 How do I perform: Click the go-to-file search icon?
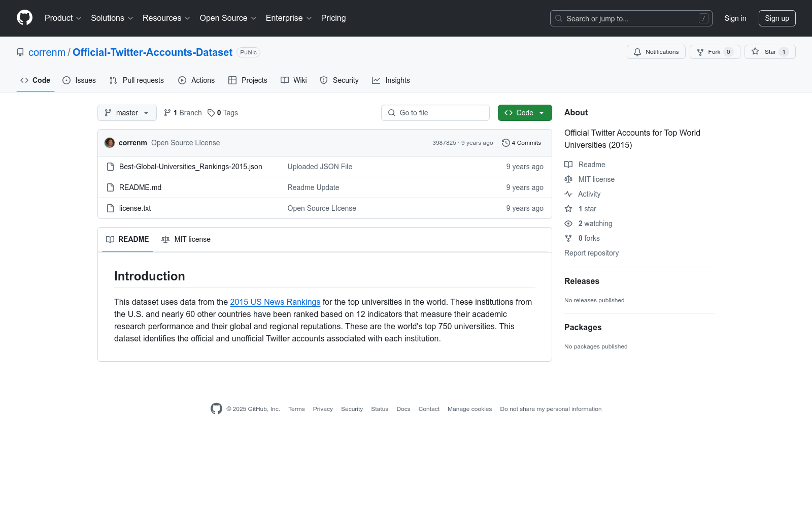pyautogui.click(x=392, y=113)
